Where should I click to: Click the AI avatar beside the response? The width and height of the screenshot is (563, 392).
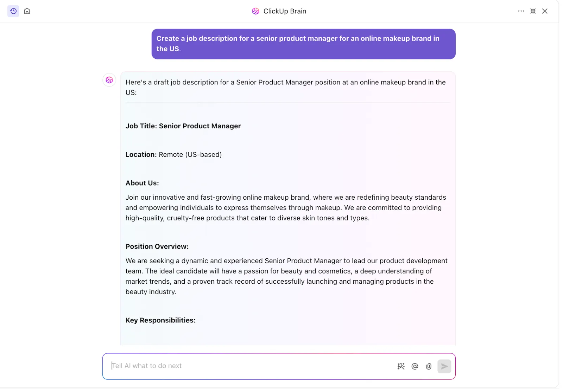[x=109, y=80]
